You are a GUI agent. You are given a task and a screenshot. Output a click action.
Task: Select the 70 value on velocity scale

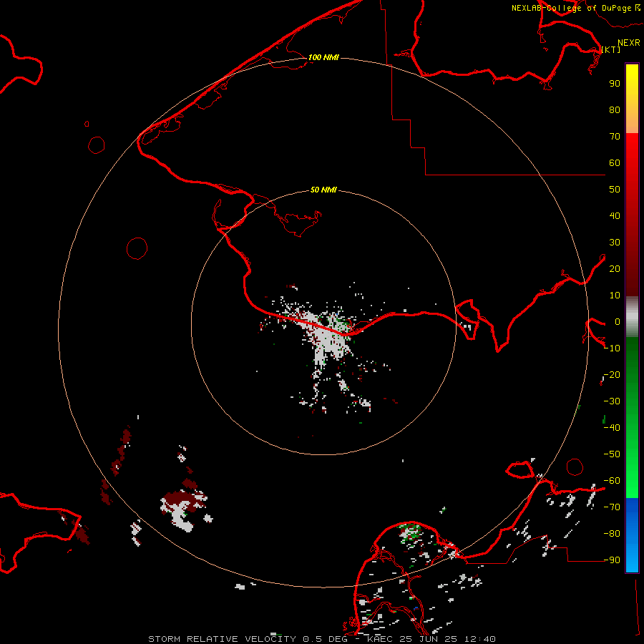tap(615, 137)
